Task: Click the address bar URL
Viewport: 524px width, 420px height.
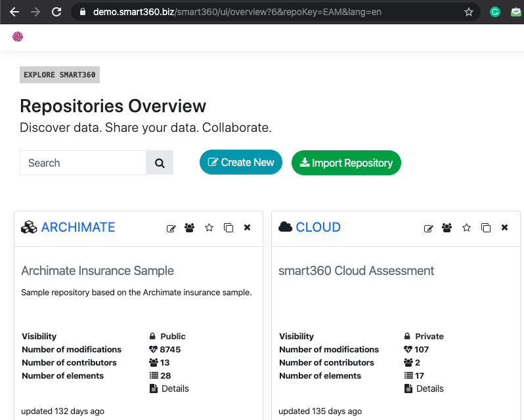Action: (237, 12)
